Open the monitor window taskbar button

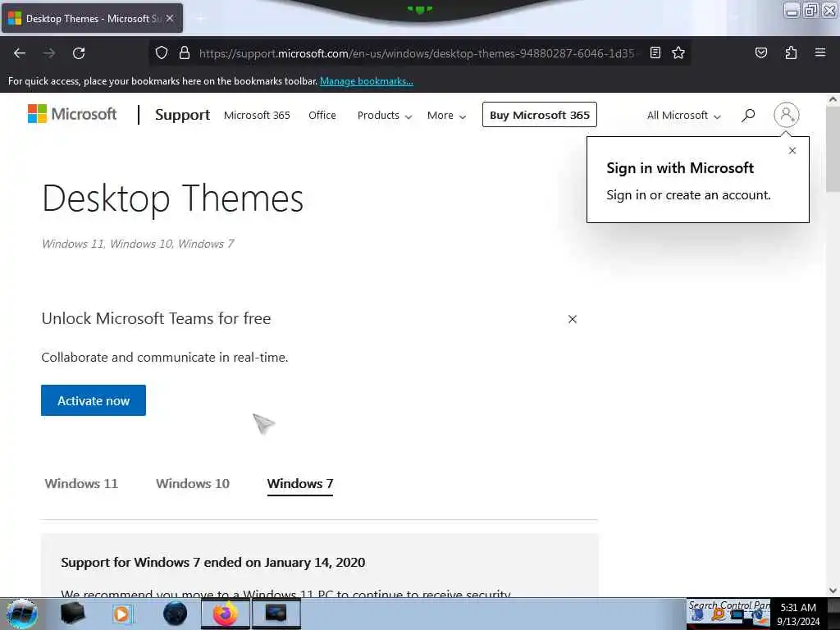[x=276, y=614]
